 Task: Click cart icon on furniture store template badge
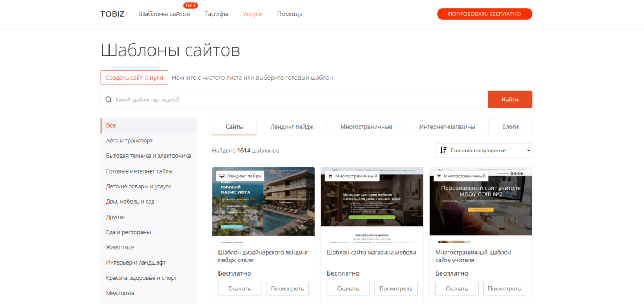pos(330,176)
